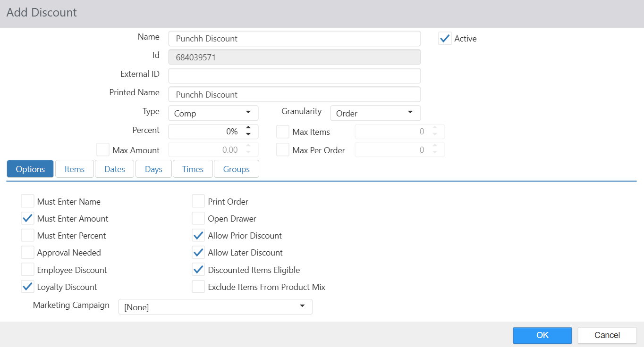Click the External ID input field

(295, 76)
